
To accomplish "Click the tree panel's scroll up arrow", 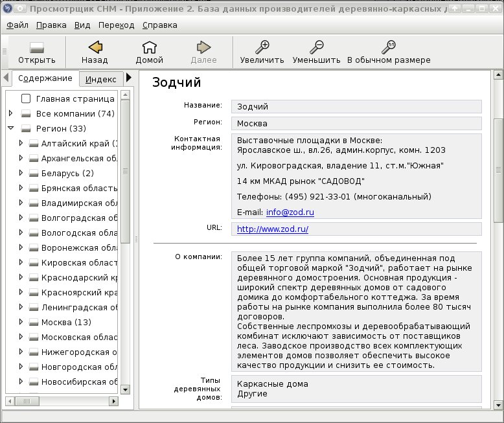I will click(126, 95).
